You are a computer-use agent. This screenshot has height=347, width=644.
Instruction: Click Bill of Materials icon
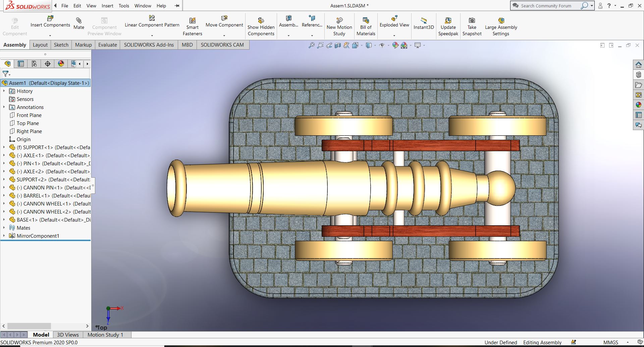(x=366, y=21)
